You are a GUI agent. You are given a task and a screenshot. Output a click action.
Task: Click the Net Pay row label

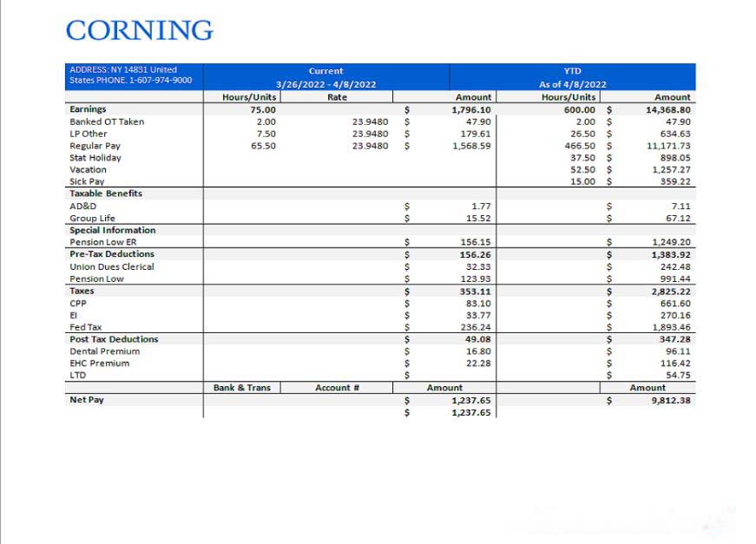point(87,400)
